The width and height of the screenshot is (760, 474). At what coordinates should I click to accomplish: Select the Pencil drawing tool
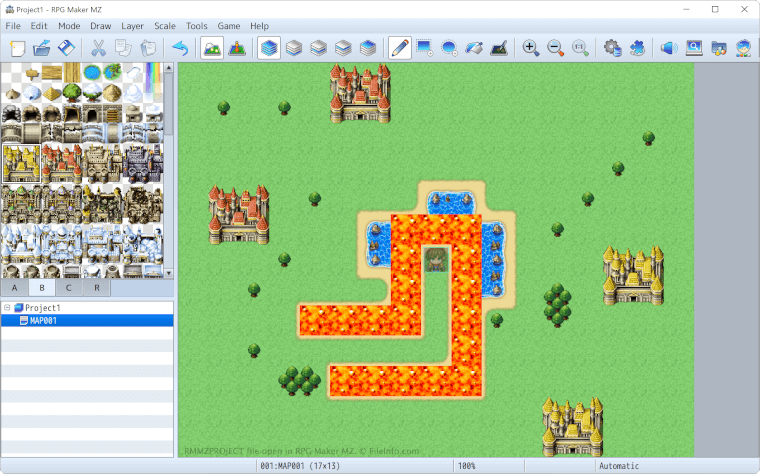(399, 47)
